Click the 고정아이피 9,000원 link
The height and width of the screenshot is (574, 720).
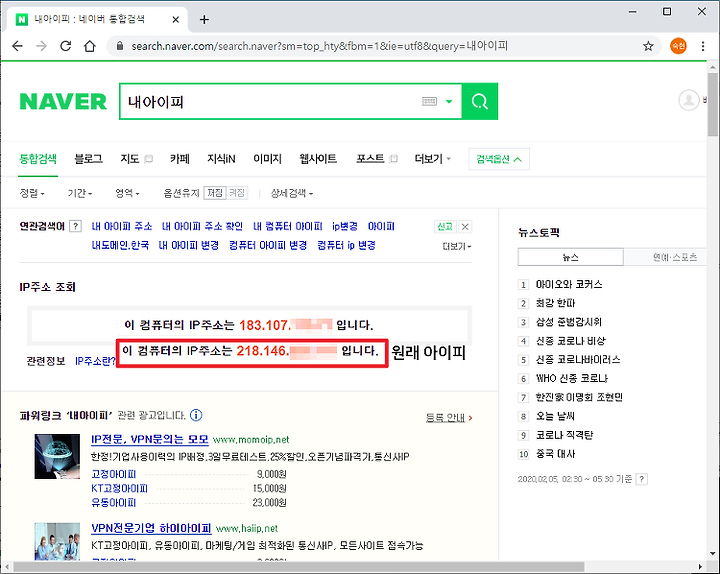113,474
